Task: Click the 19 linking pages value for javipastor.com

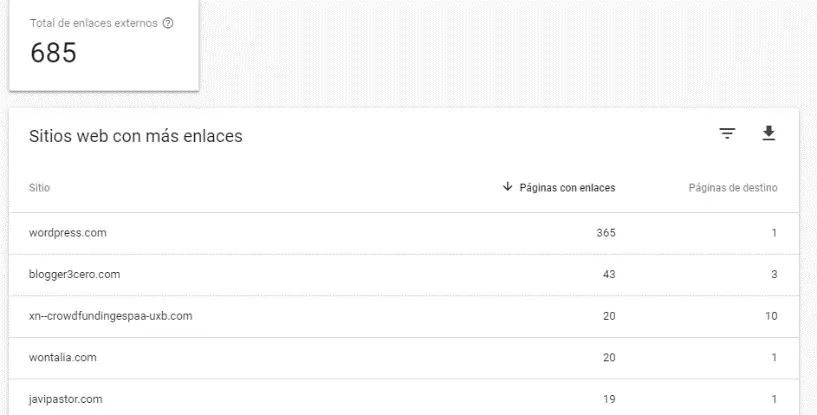Action: pyautogui.click(x=608, y=400)
